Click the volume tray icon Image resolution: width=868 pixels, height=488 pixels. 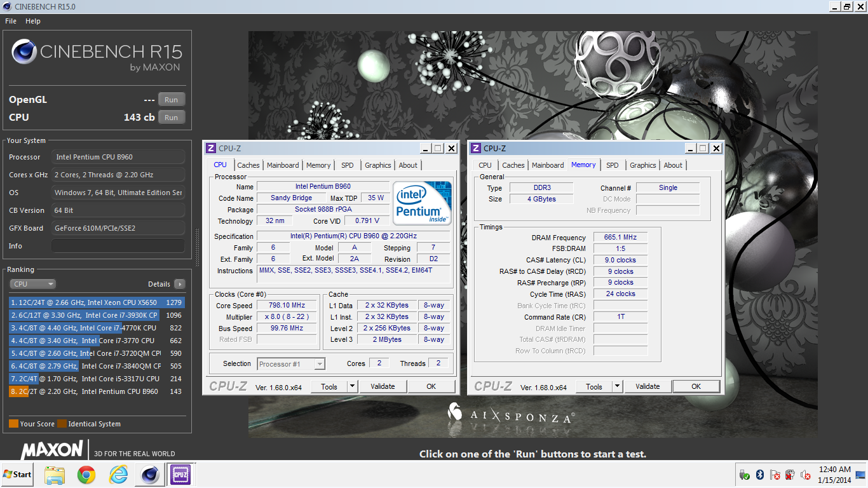coord(805,475)
